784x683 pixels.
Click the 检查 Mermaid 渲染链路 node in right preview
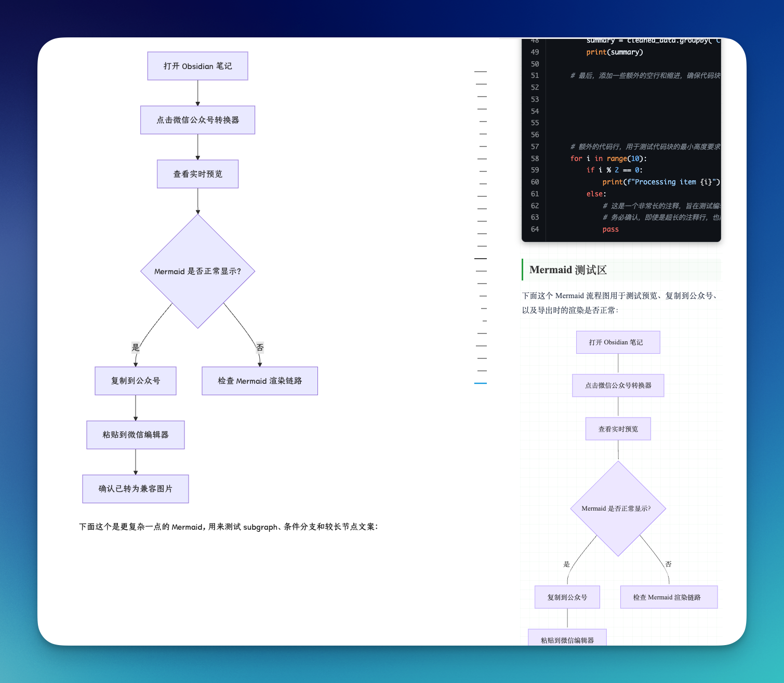tap(669, 597)
